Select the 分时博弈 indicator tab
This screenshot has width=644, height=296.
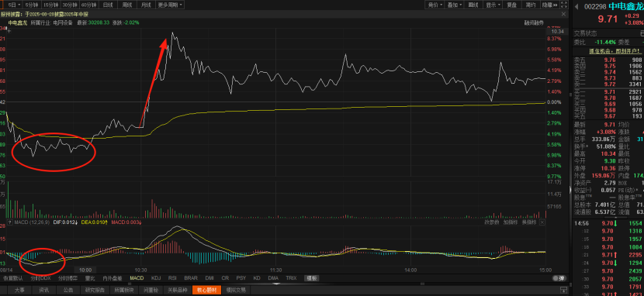[x=68, y=278]
